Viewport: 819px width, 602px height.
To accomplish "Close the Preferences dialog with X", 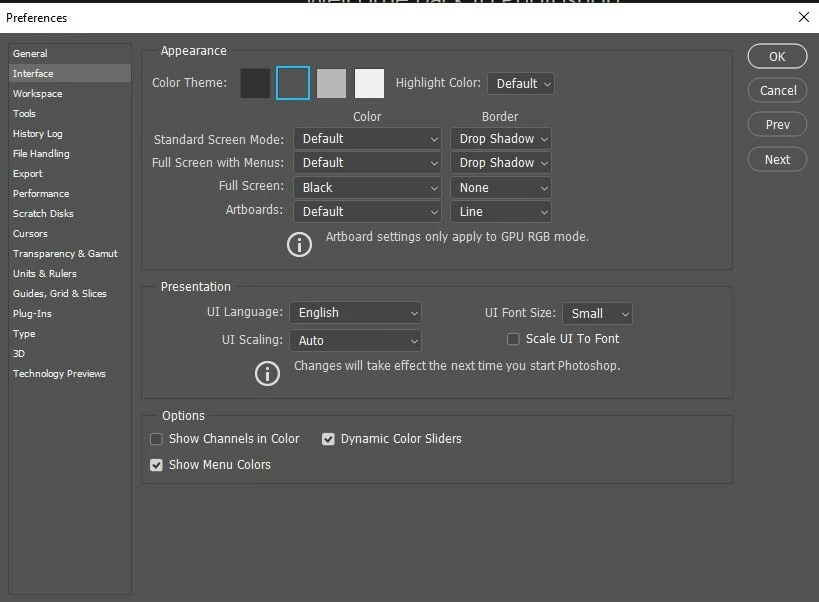I will [x=803, y=17].
